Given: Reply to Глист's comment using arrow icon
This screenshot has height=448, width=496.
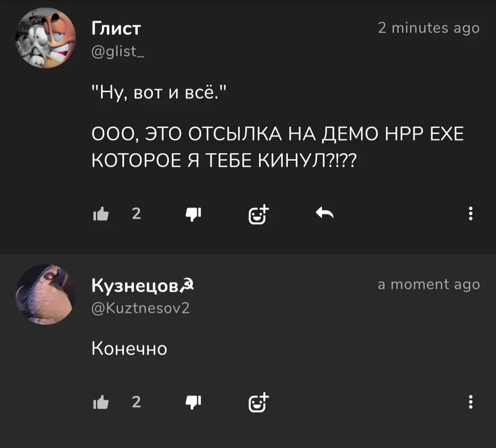Looking at the screenshot, I should click(x=325, y=213).
